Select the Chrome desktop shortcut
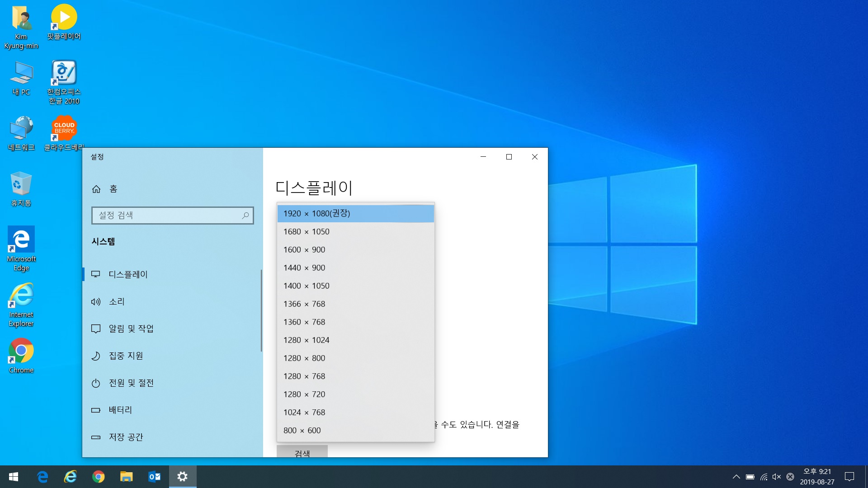Viewport: 868px width, 488px height. pos(21,357)
